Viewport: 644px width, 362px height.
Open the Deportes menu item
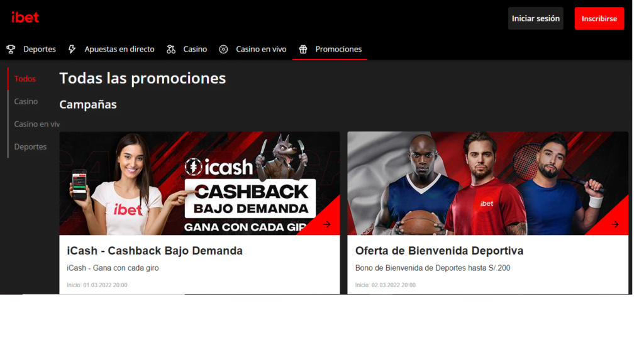pyautogui.click(x=40, y=49)
